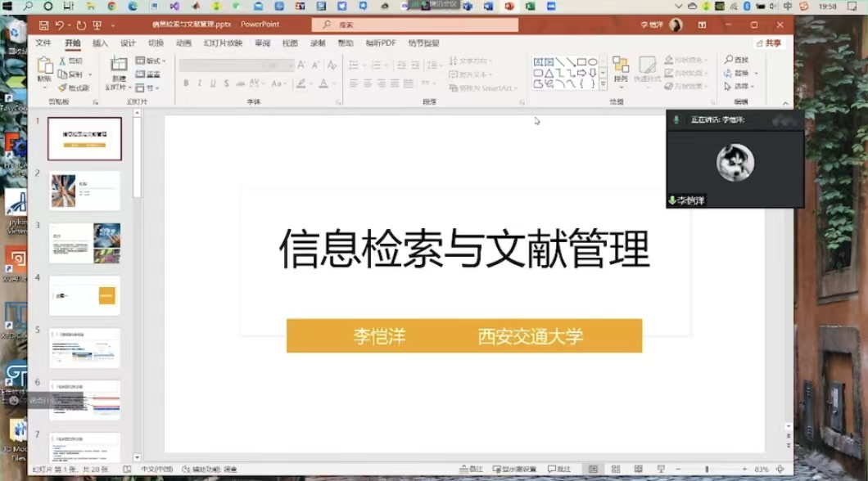Toggle Normal view in the status bar
Screen dimensions: 868x481
(593, 470)
